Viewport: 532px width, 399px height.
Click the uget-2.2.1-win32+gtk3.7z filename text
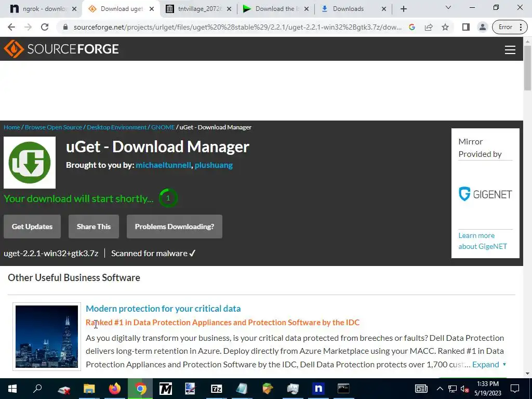(51, 254)
